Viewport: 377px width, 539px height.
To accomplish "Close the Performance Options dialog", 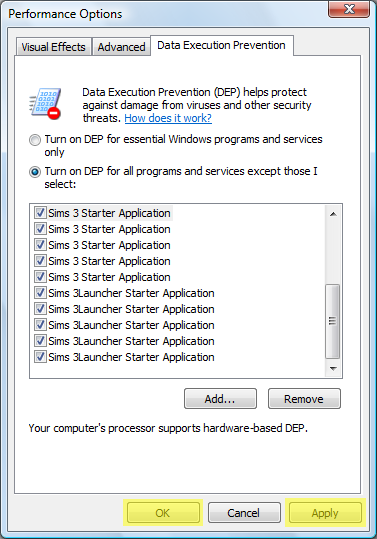I will [x=348, y=9].
